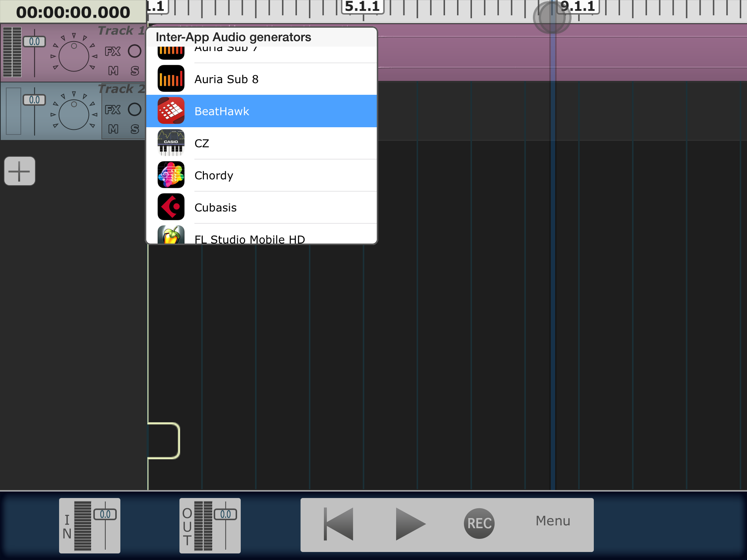Click the Cubasis app icon

click(171, 207)
